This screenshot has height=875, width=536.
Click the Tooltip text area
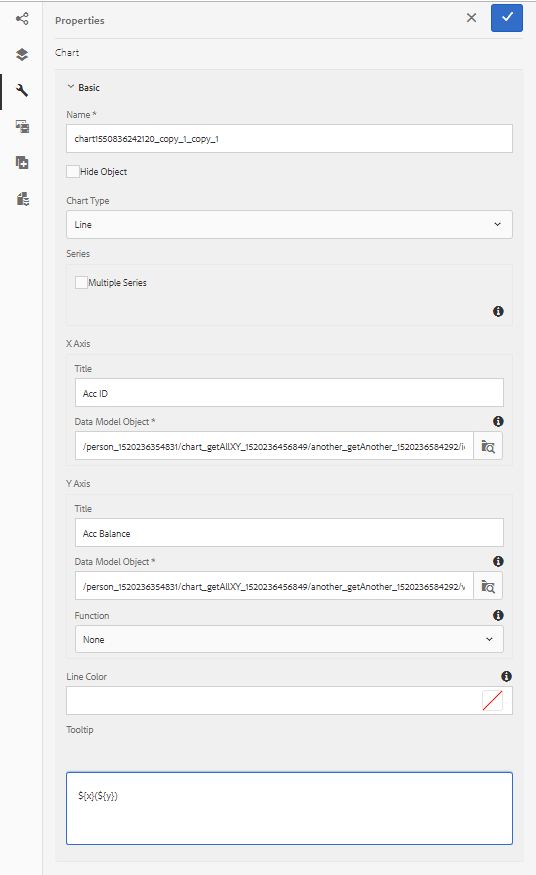pyautogui.click(x=289, y=808)
